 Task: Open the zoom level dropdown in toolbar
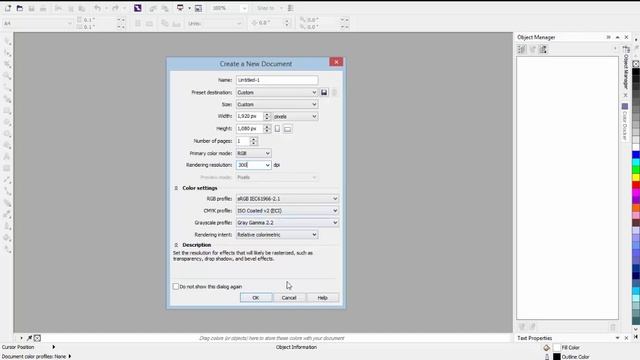pos(244,8)
